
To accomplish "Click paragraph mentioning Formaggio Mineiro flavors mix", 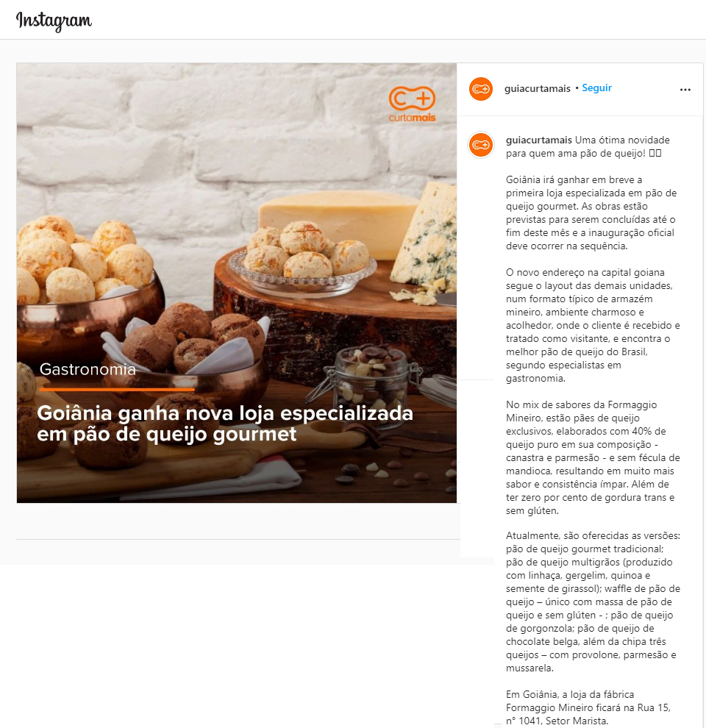I will click(x=593, y=457).
